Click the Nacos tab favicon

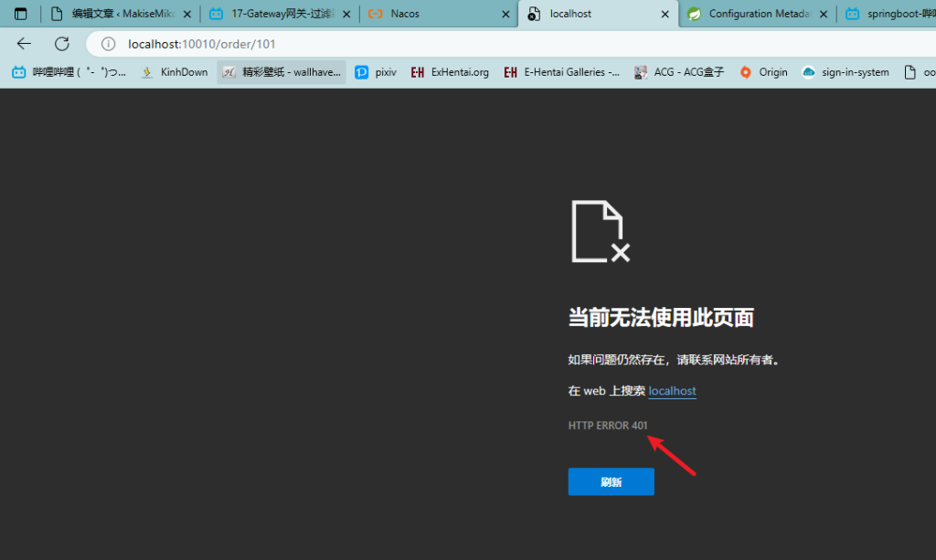point(376,14)
